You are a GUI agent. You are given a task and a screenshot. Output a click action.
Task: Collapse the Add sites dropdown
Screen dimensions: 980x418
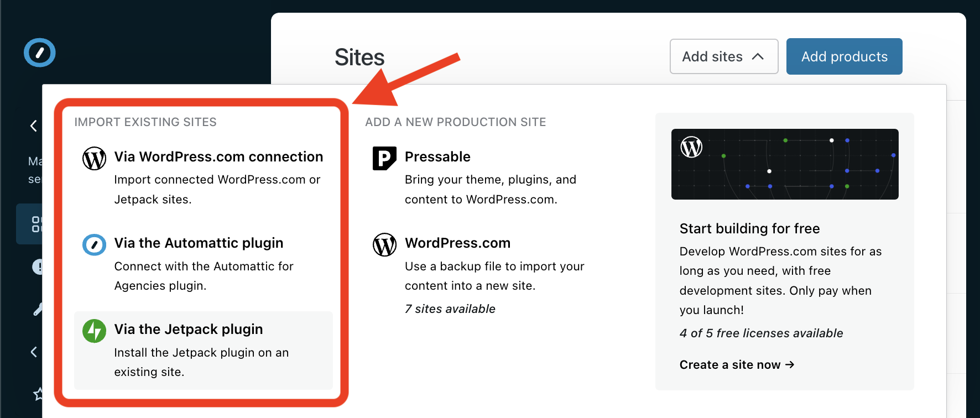pos(723,56)
